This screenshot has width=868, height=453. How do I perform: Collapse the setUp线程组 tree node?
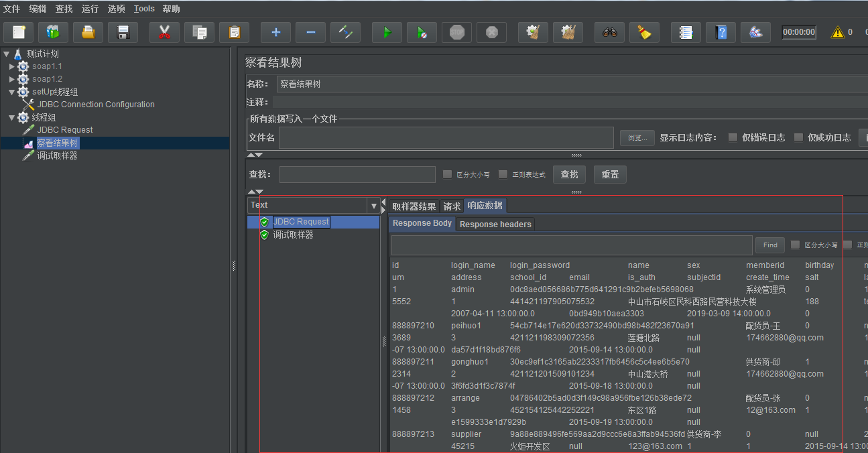click(12, 92)
